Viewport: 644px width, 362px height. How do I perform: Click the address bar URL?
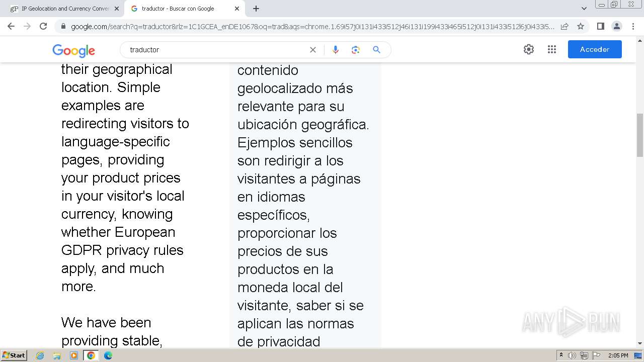click(x=312, y=27)
